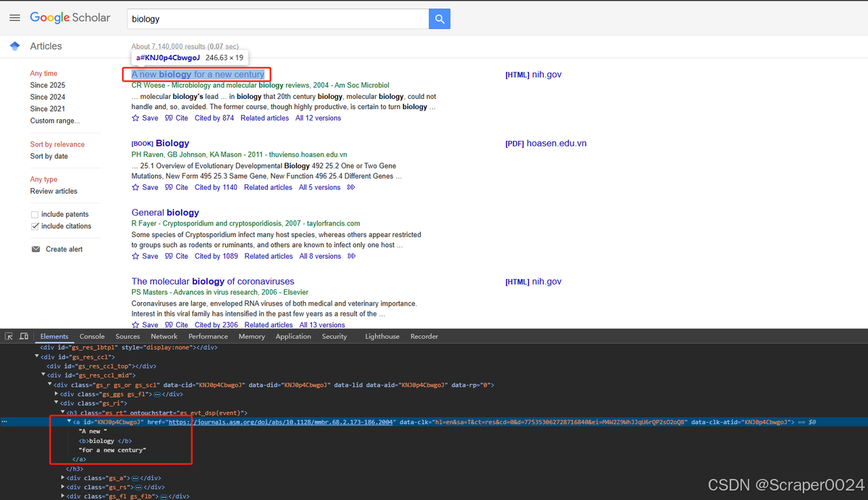Click the journals.asm.org href in DOM

(x=281, y=422)
